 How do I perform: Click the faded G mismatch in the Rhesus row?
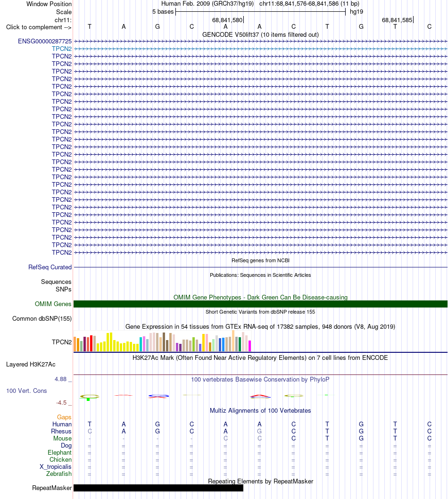pos(260,431)
